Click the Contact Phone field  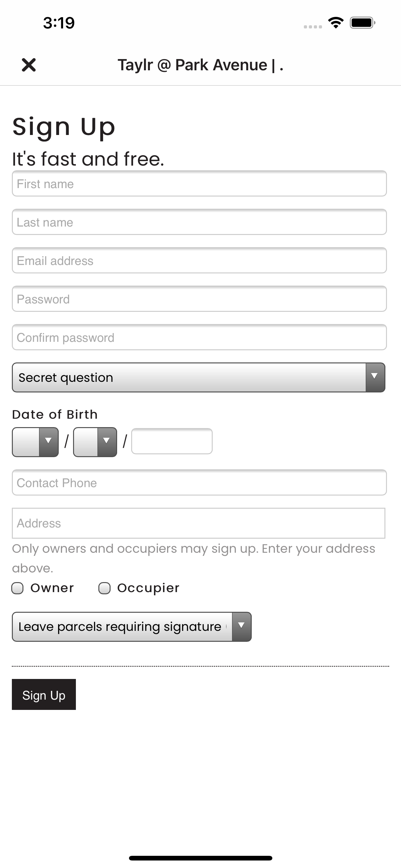tap(199, 482)
